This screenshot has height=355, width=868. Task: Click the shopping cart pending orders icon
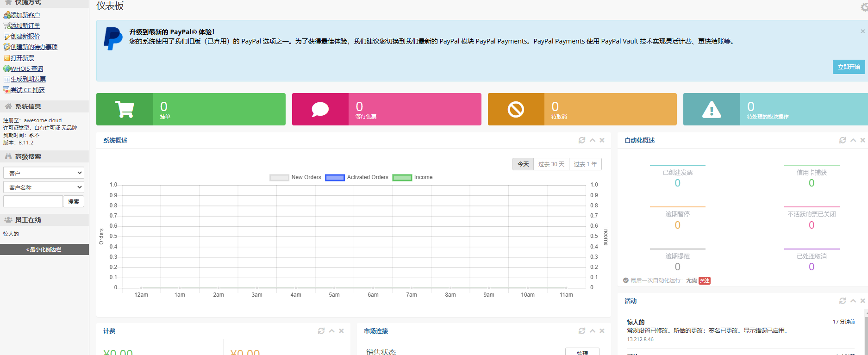coord(125,109)
